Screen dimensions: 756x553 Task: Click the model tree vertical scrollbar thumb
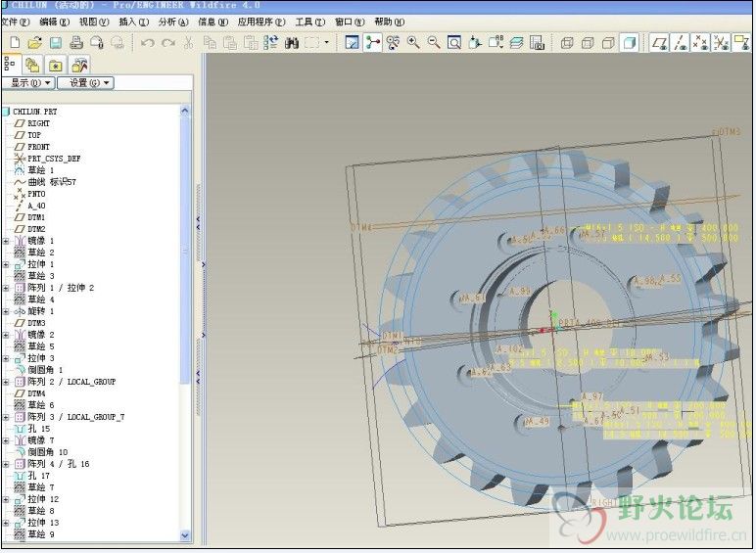[185, 251]
